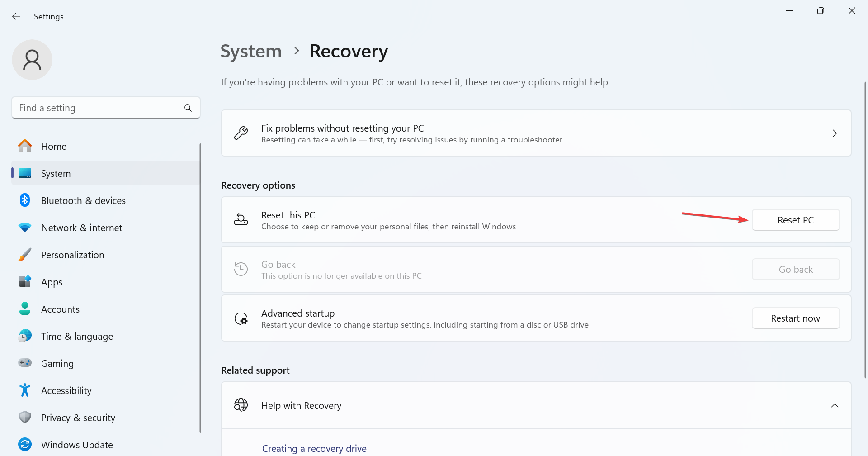Expand Fix problems without resetting chevron
The image size is (868, 456).
click(835, 133)
